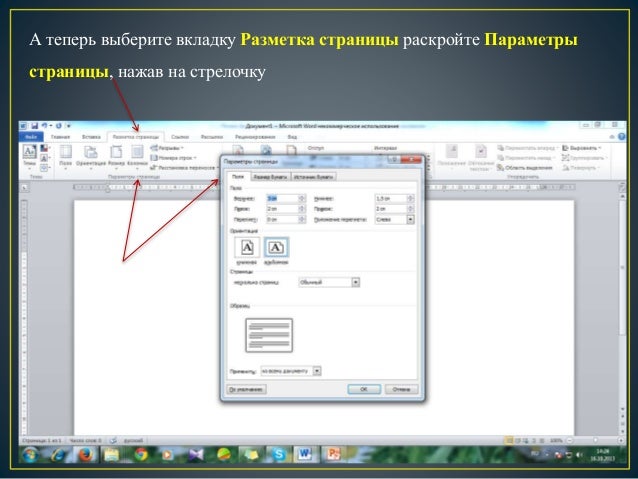638x479 pixels.
Task: Click the zoom out minus button
Action: pyautogui.click(x=570, y=440)
